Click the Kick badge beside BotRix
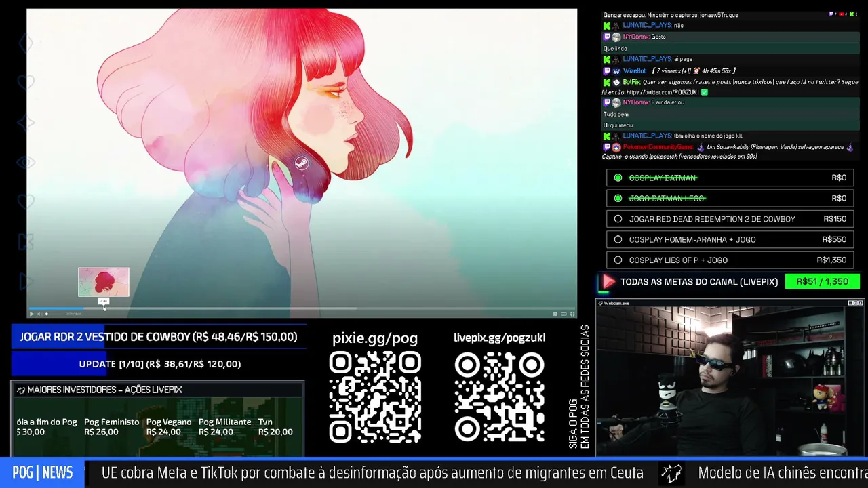The image size is (868, 488). pyautogui.click(x=607, y=82)
